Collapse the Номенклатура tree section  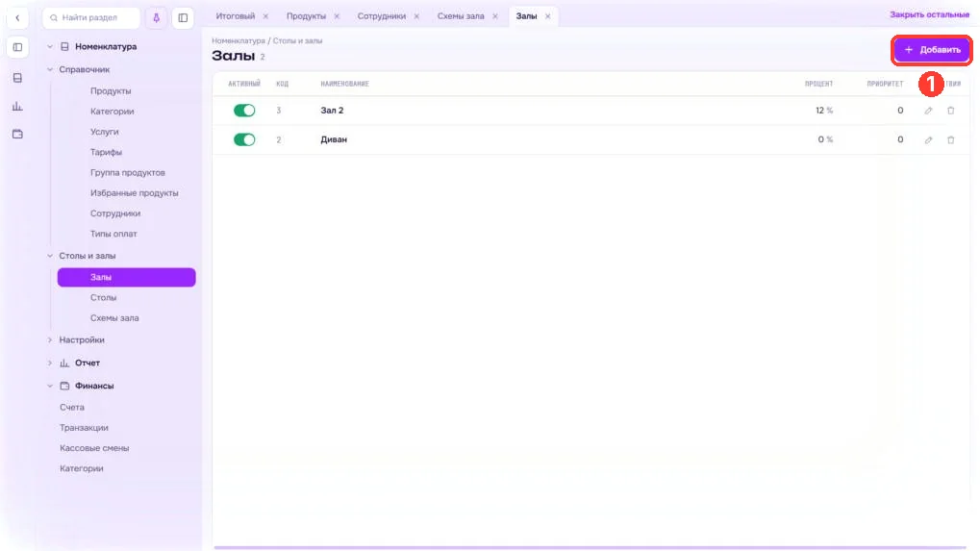click(x=50, y=47)
